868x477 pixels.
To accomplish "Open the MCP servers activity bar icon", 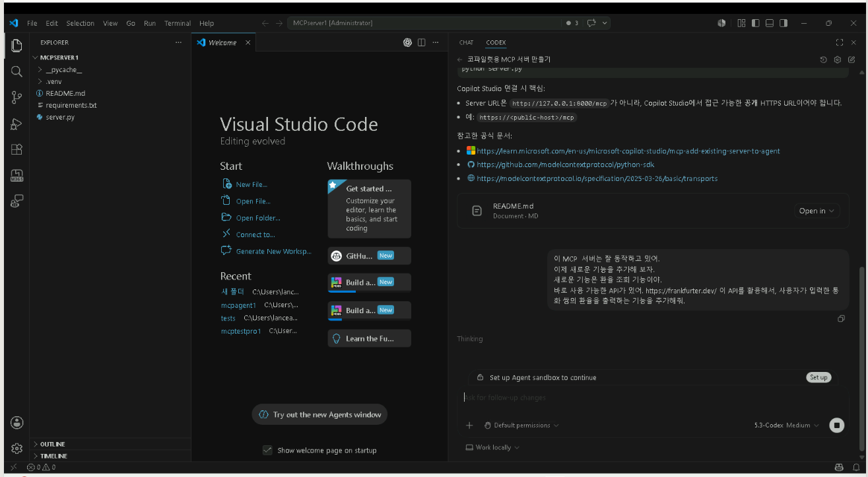I will tap(17, 175).
